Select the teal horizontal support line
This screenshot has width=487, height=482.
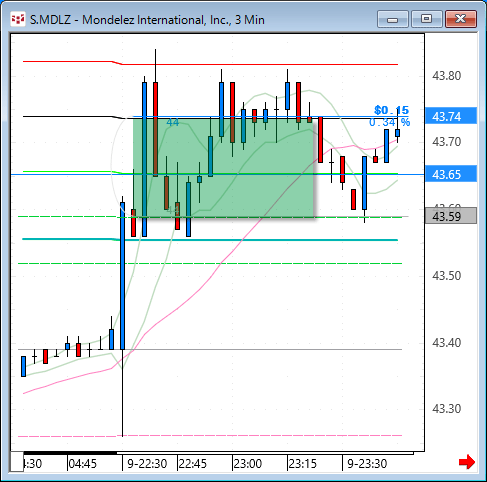coord(210,240)
